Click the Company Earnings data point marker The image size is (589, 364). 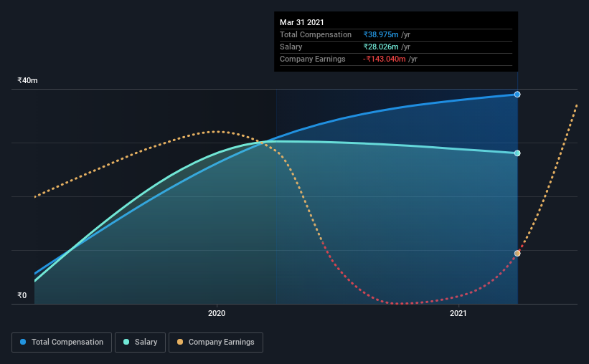[517, 254]
